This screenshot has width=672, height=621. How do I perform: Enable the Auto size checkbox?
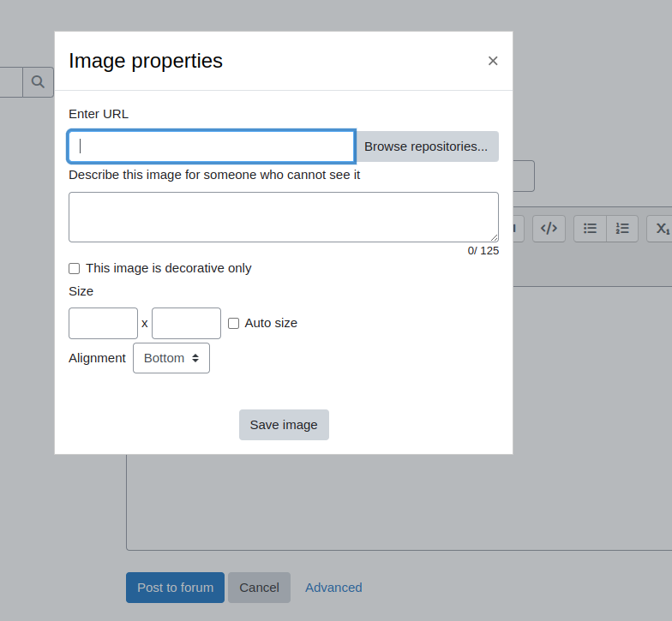[233, 324]
